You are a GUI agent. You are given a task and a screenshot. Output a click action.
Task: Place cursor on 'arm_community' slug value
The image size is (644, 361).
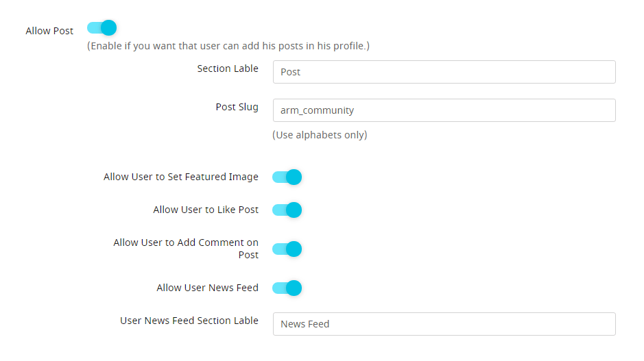(x=317, y=110)
